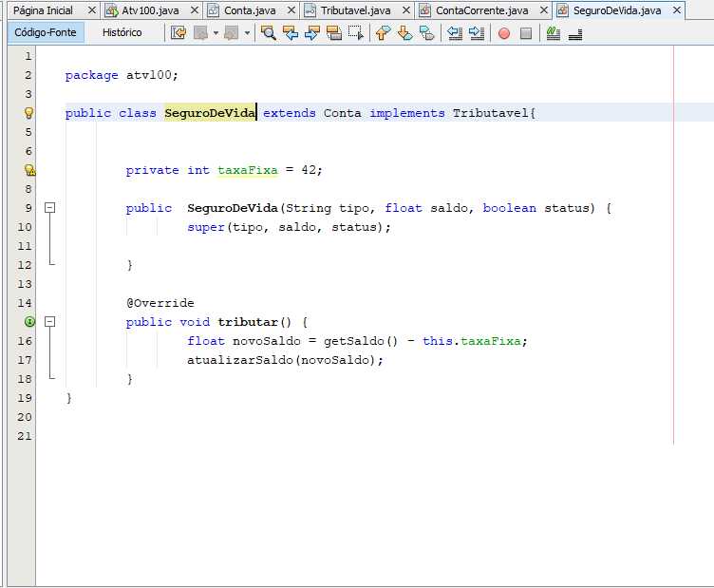This screenshot has width=714, height=588.
Task: Switch to the Conta.java tab
Action: (250, 10)
